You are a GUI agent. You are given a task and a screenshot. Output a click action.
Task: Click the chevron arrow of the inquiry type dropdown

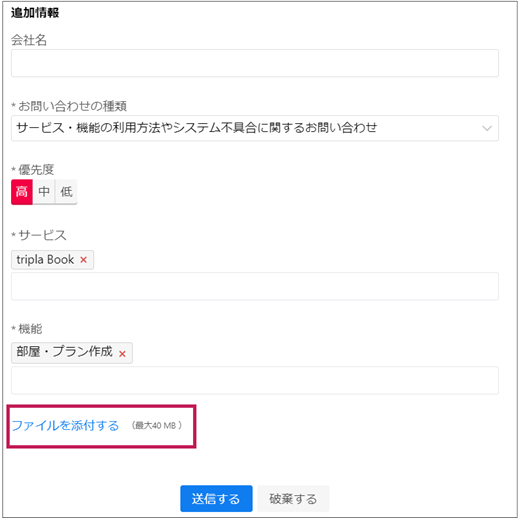pyautogui.click(x=487, y=128)
